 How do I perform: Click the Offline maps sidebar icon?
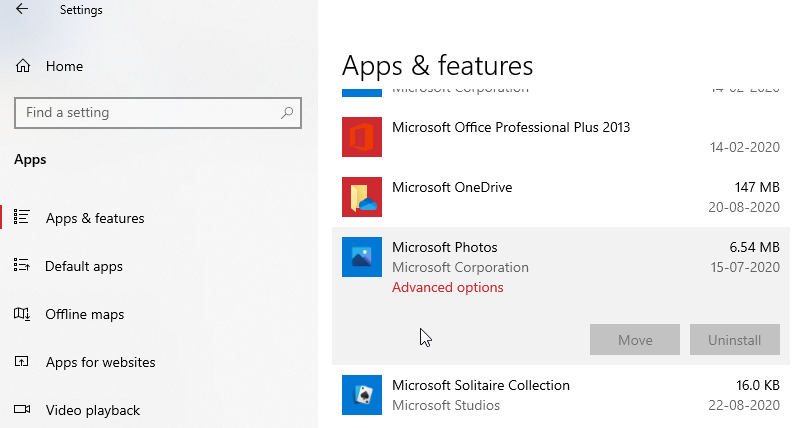pyautogui.click(x=22, y=314)
